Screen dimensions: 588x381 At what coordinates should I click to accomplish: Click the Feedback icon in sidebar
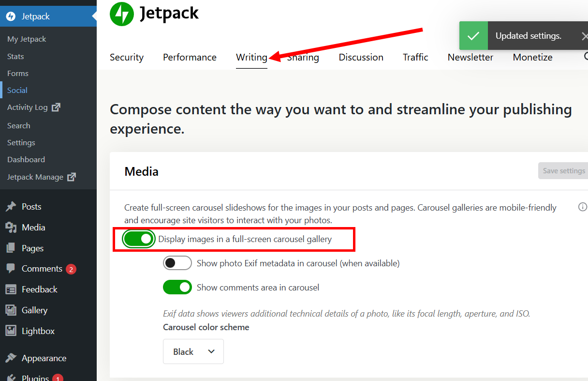[x=11, y=290]
